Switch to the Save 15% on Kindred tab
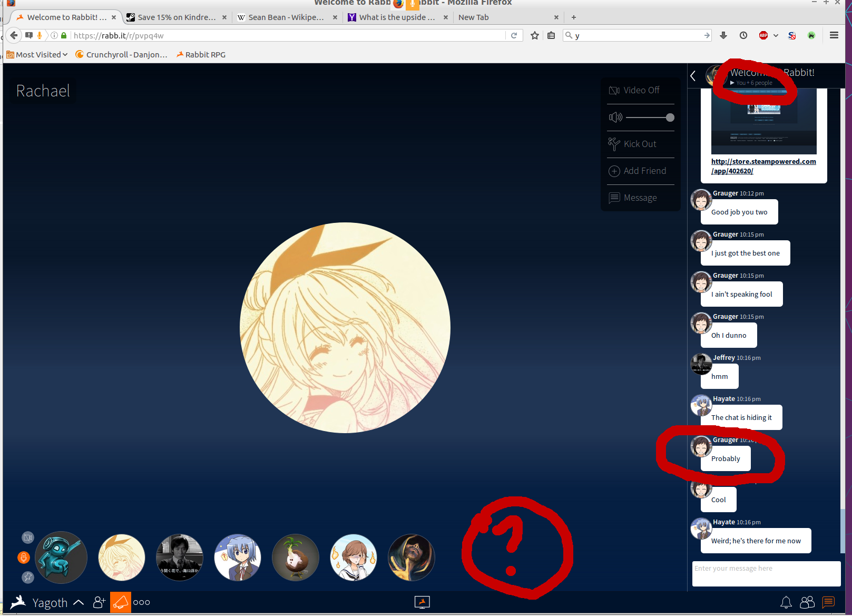Image resolution: width=852 pixels, height=616 pixels. coord(177,17)
